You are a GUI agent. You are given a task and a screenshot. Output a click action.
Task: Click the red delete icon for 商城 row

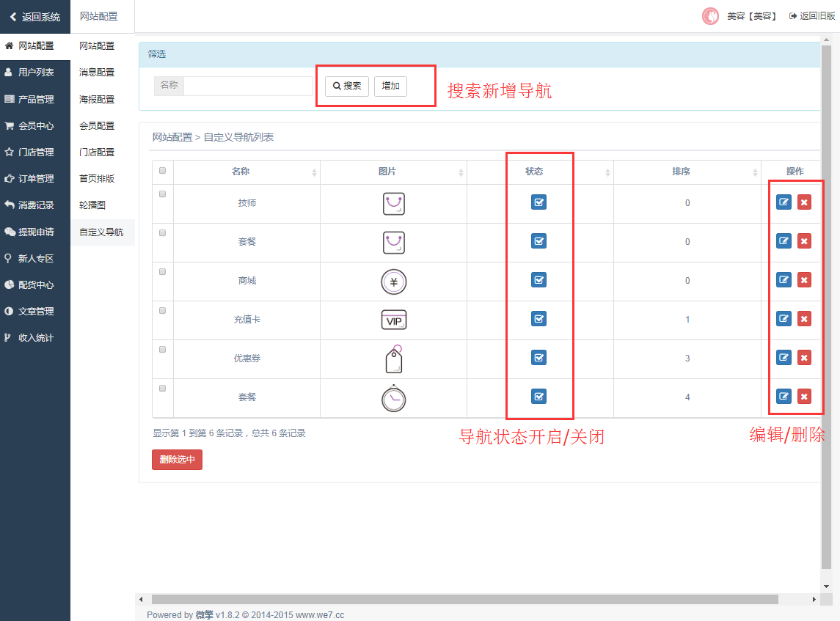pyautogui.click(x=804, y=280)
